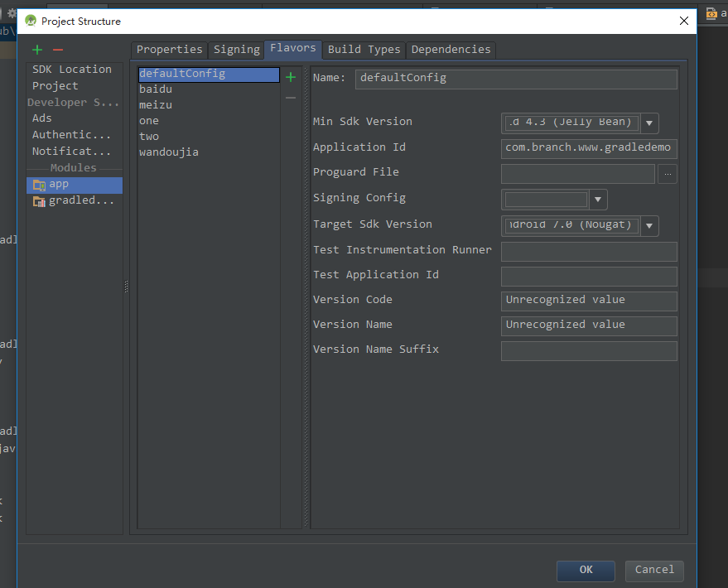728x588 pixels.
Task: Remove selected flavor with minus icon
Action: (x=291, y=98)
